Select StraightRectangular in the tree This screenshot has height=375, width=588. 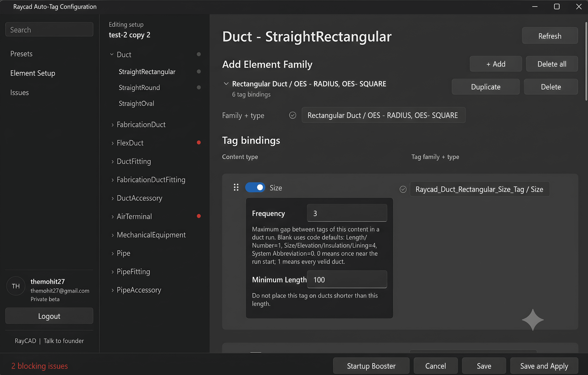click(x=147, y=72)
